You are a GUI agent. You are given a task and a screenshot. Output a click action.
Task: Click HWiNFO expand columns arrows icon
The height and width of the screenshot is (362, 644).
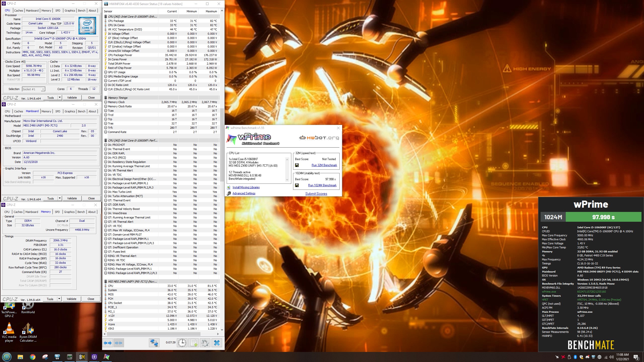tap(108, 343)
